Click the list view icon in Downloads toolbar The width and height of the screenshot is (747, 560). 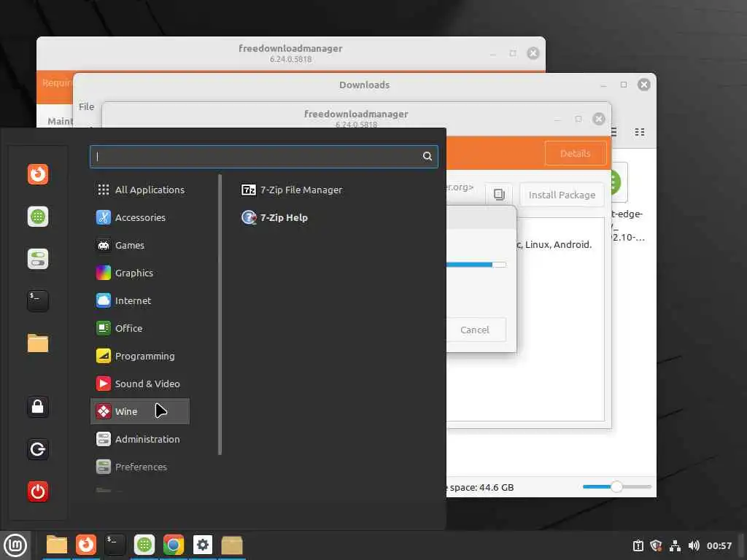pos(614,132)
